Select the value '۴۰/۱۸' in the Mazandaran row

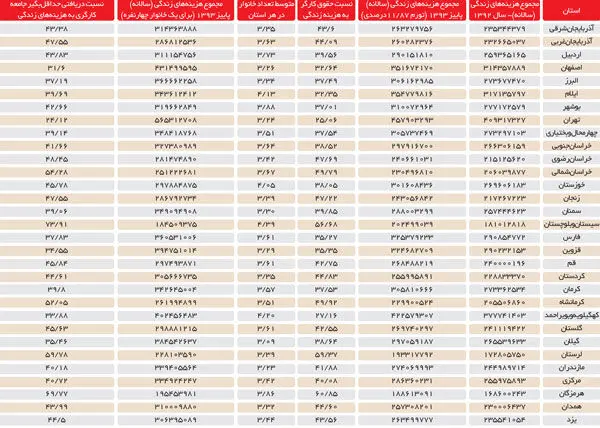(x=57, y=368)
